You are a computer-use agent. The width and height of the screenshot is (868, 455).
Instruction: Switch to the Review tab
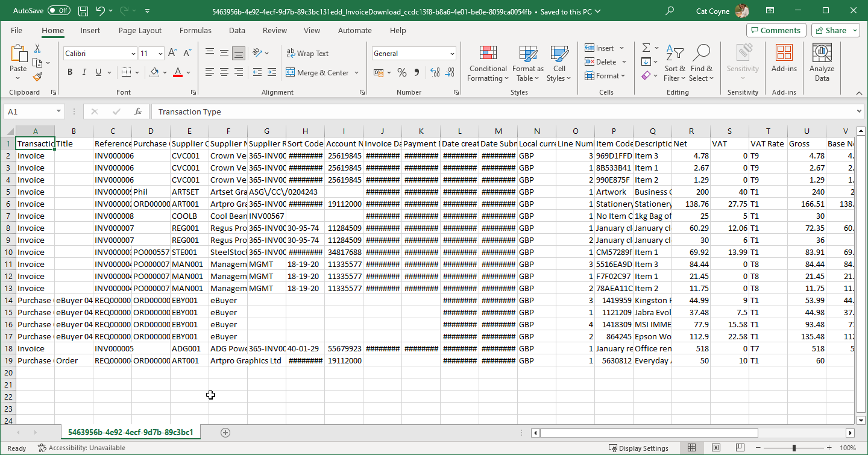coord(275,30)
